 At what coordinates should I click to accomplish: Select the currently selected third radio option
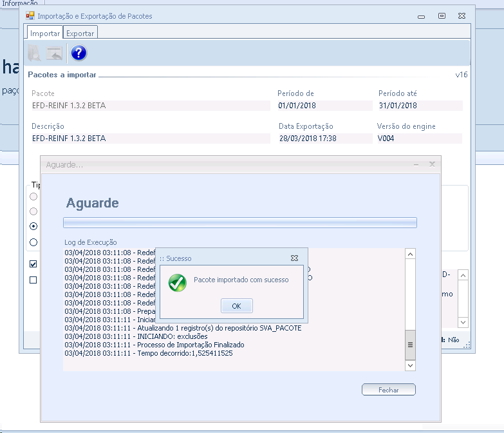click(33, 226)
